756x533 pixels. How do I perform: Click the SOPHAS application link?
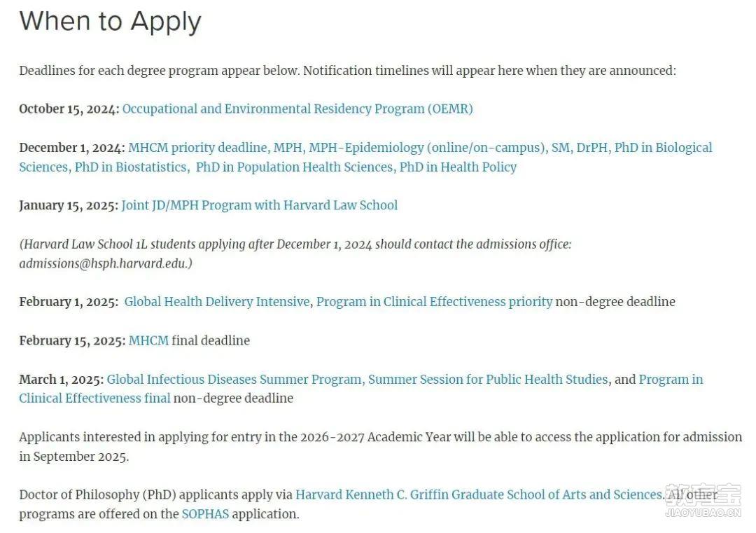pyautogui.click(x=205, y=514)
